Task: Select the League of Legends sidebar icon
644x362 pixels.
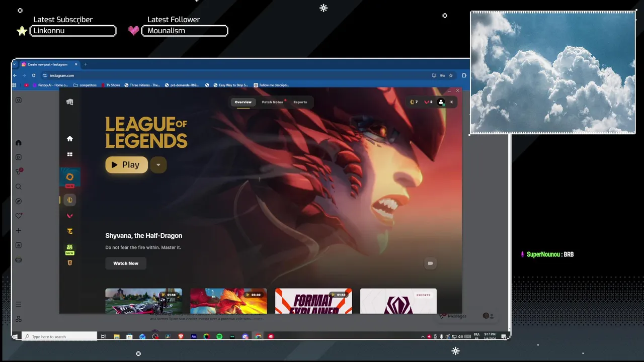Action: (x=70, y=200)
